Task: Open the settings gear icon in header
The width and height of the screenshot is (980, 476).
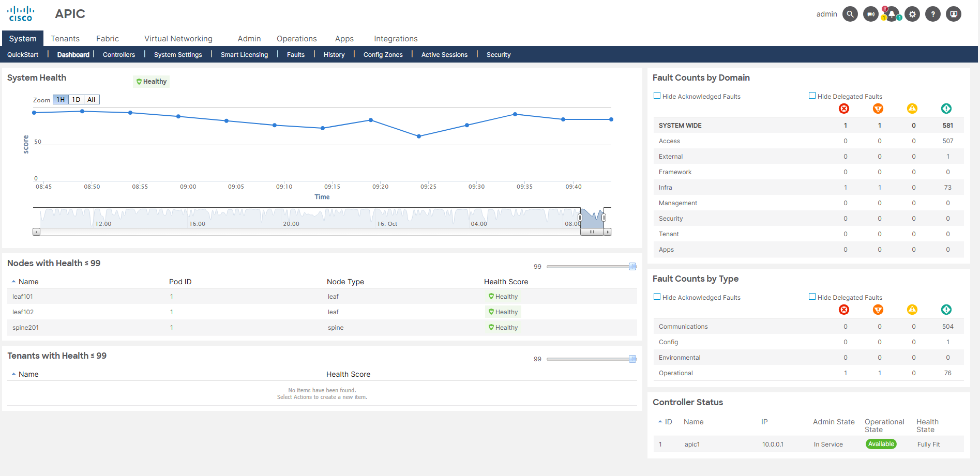Action: [x=912, y=14]
